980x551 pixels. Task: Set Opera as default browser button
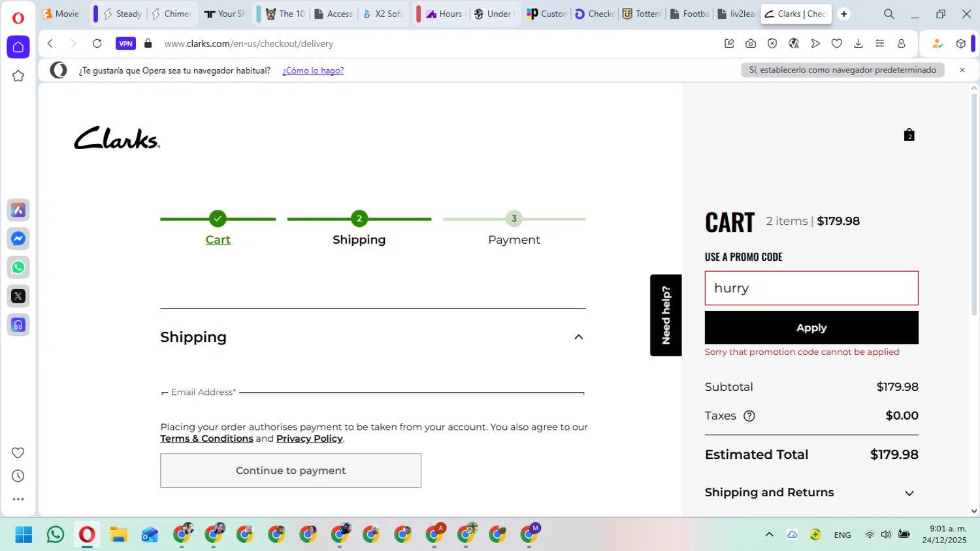click(843, 70)
